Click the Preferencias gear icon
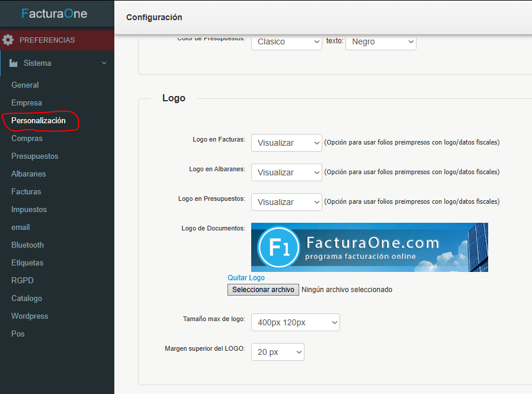 pyautogui.click(x=8, y=40)
